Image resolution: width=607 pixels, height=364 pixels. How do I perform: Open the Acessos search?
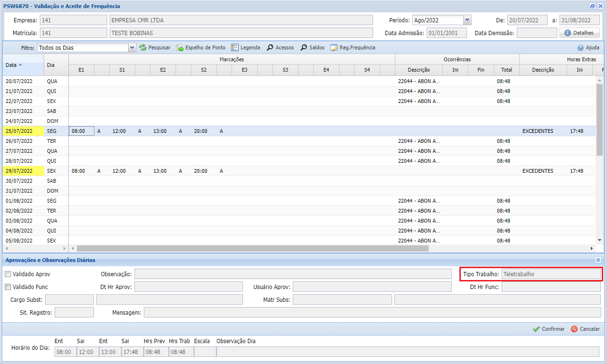tap(280, 47)
